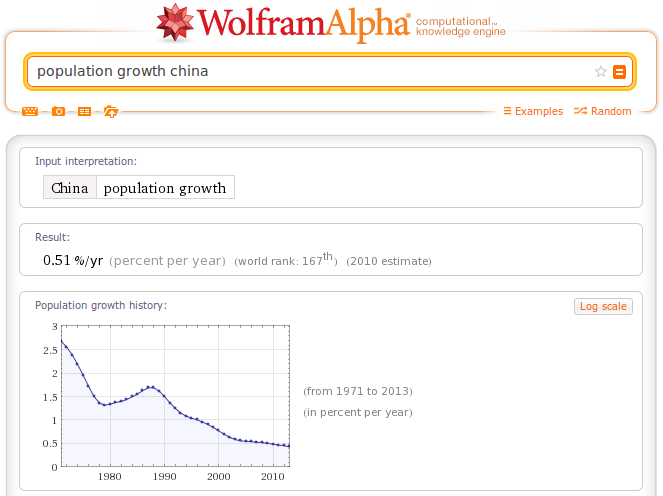Viewport: 663px width, 496px height.
Task: Open the Examples link
Action: click(x=533, y=111)
